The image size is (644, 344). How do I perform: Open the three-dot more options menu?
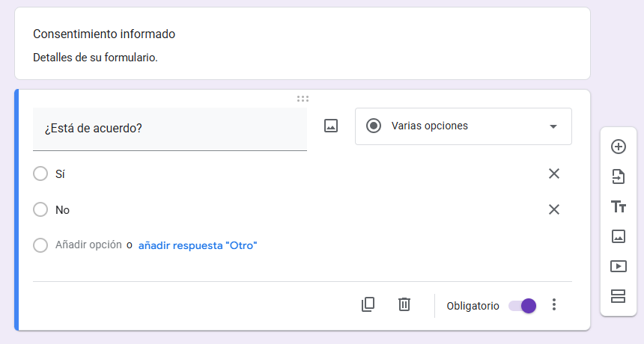(554, 304)
